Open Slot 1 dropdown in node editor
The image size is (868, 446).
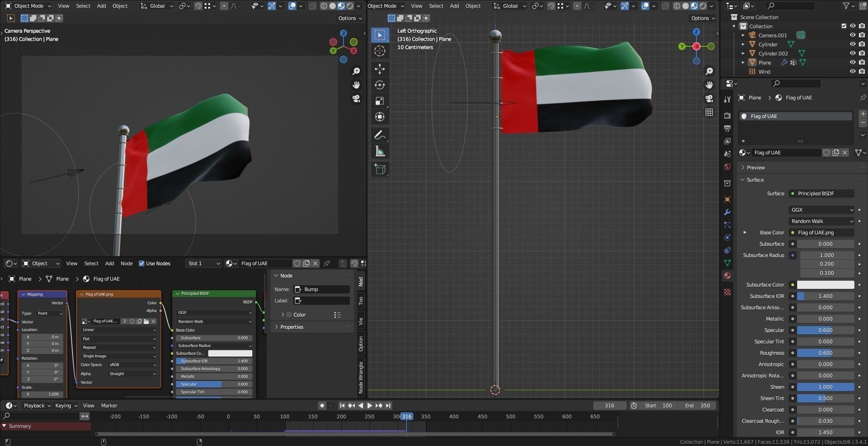pyautogui.click(x=203, y=263)
